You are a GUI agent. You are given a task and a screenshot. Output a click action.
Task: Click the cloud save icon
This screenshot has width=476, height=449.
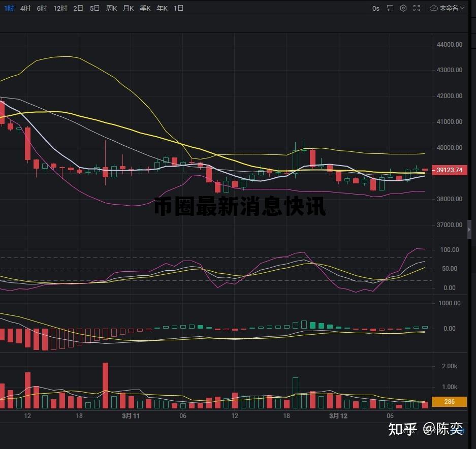pyautogui.click(x=434, y=8)
